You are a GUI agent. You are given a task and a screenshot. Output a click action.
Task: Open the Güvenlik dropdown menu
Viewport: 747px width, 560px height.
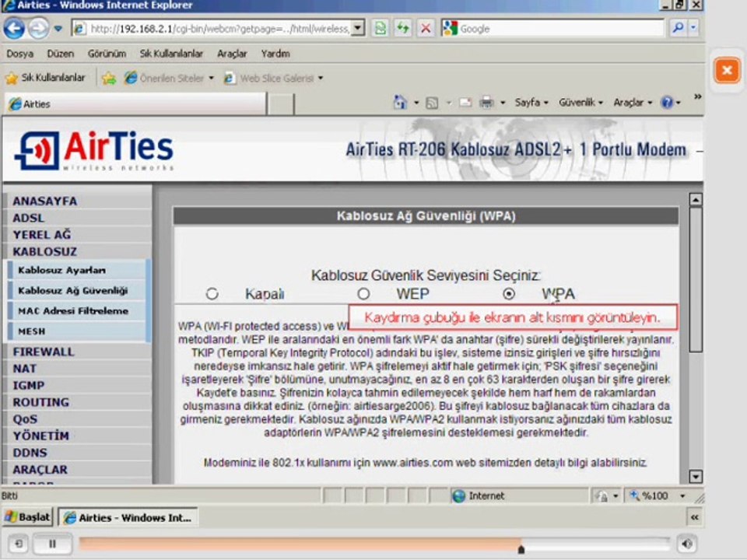(x=580, y=103)
